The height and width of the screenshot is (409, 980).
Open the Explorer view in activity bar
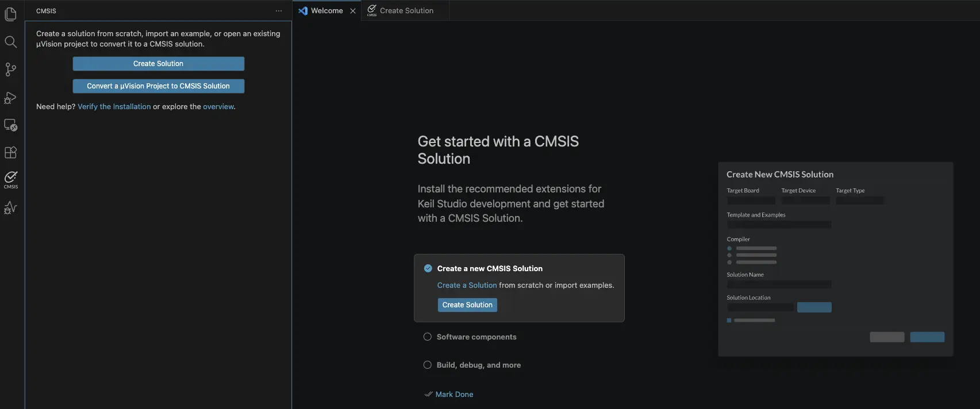click(10, 14)
